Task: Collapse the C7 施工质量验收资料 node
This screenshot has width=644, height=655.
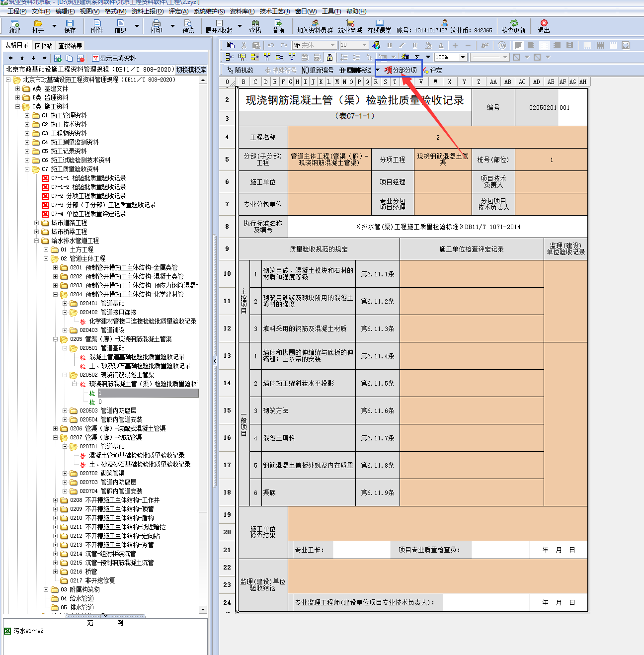Action: click(27, 169)
